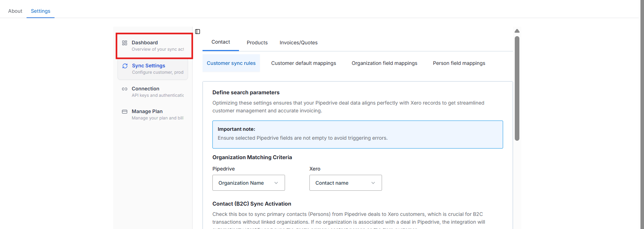The height and width of the screenshot is (229, 644).
Task: Click the chevron in the Contact name dropdown
Action: pos(373,183)
